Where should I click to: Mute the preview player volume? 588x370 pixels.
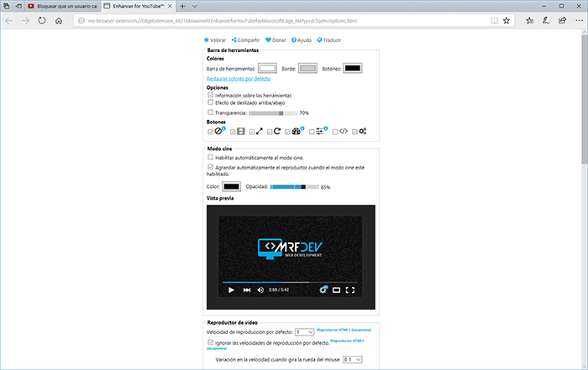tap(260, 289)
